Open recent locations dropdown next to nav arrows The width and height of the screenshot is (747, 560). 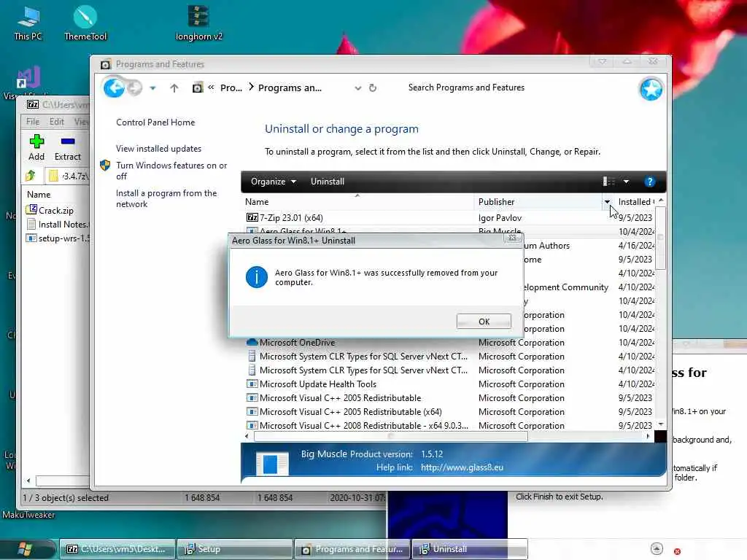pos(152,88)
